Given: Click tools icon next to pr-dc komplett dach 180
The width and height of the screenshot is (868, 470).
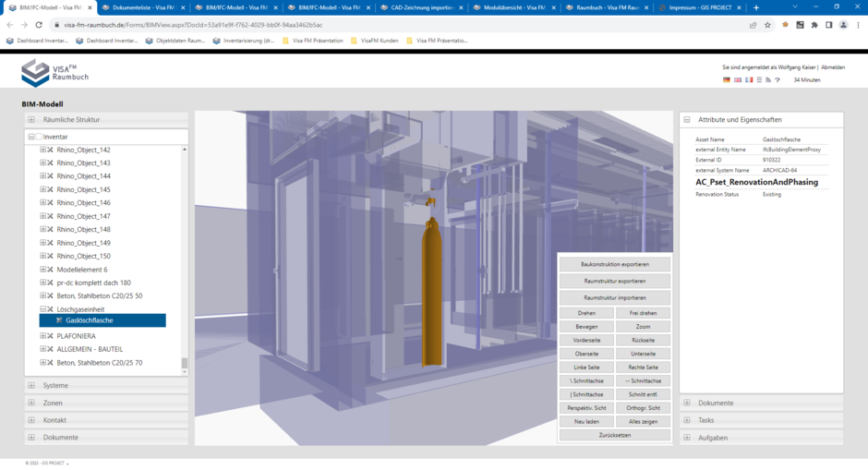Looking at the screenshot, I should (x=51, y=283).
